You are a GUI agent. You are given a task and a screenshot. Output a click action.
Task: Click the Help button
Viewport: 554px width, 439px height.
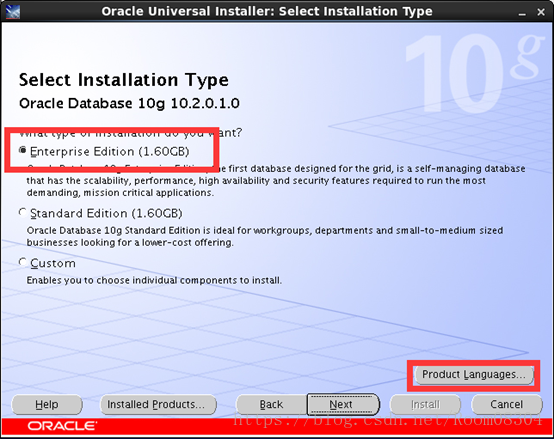[x=47, y=404]
